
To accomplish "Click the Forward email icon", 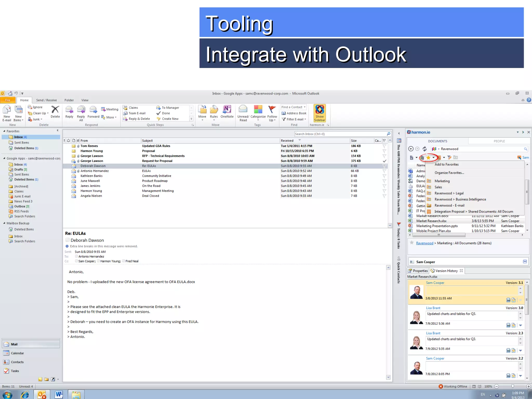I will tap(93, 110).
